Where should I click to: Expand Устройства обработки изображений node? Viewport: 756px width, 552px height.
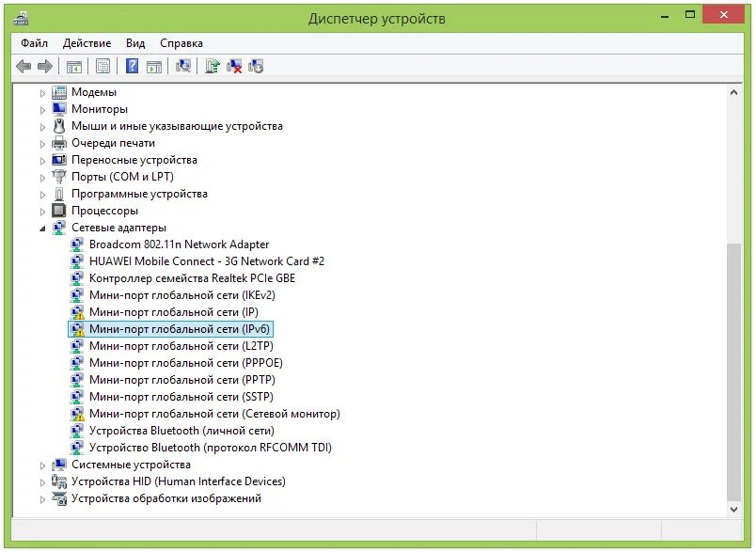tap(42, 499)
